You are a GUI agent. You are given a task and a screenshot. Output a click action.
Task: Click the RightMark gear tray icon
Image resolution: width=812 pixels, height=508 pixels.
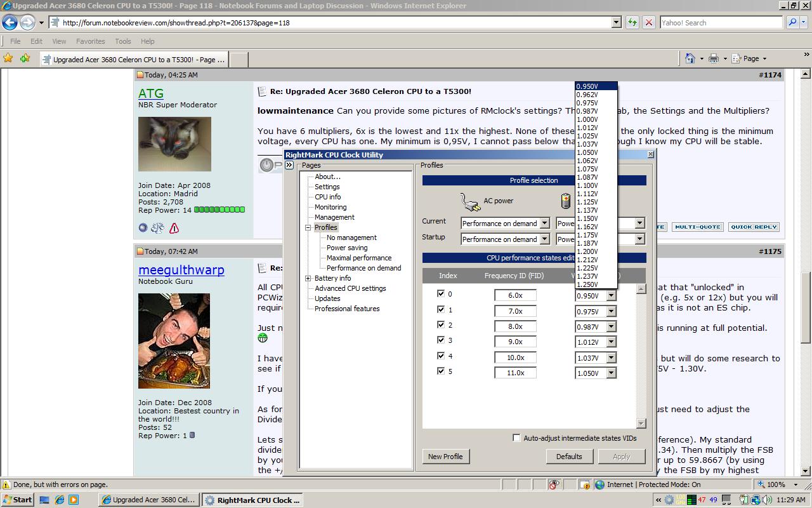click(x=669, y=500)
